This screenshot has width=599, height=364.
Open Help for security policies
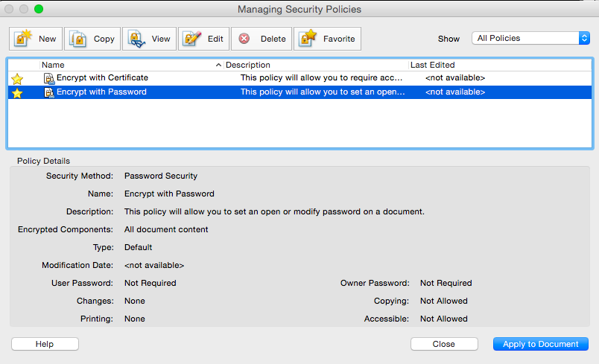[x=45, y=344]
